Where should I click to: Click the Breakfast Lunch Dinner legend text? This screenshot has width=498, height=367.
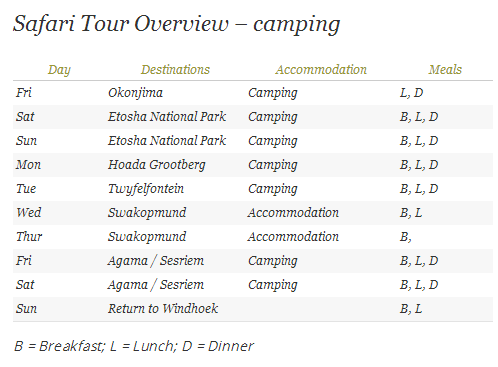click(x=134, y=346)
